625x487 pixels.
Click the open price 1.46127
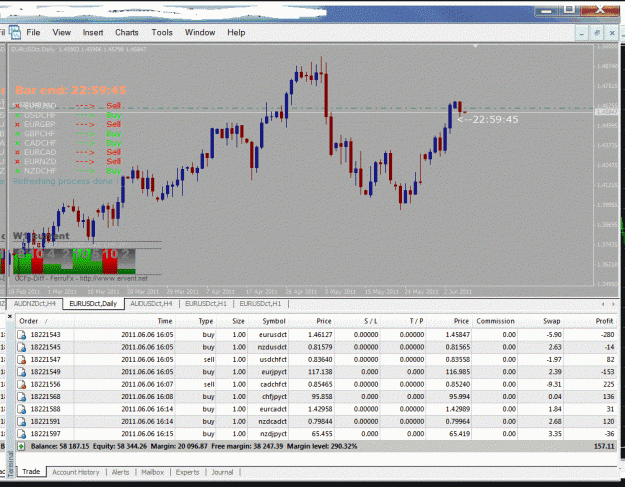point(320,335)
